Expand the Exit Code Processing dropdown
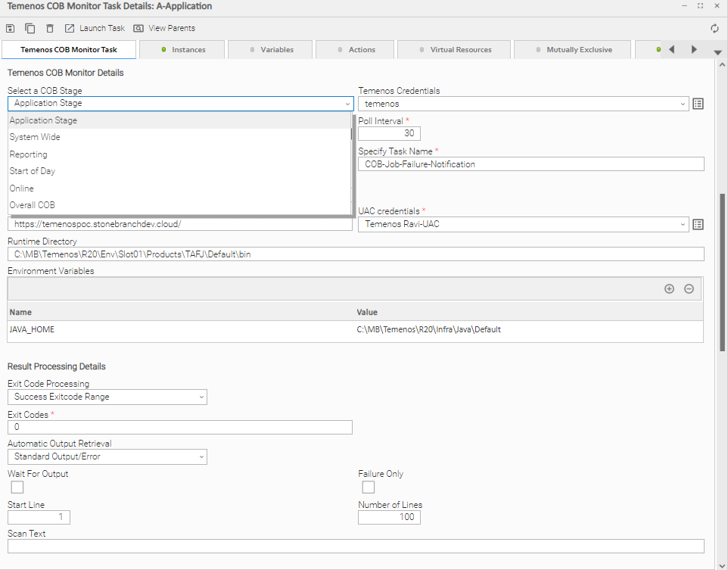Image resolution: width=728 pixels, height=570 pixels. pos(107,397)
